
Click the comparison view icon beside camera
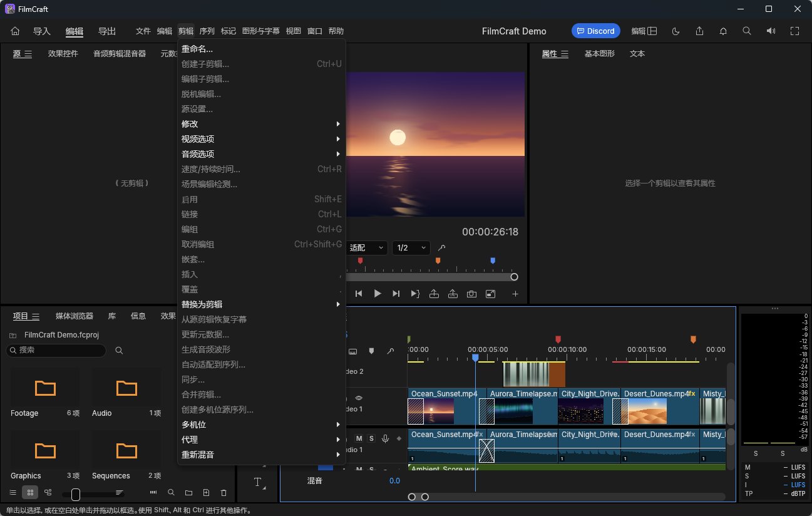[x=490, y=294]
